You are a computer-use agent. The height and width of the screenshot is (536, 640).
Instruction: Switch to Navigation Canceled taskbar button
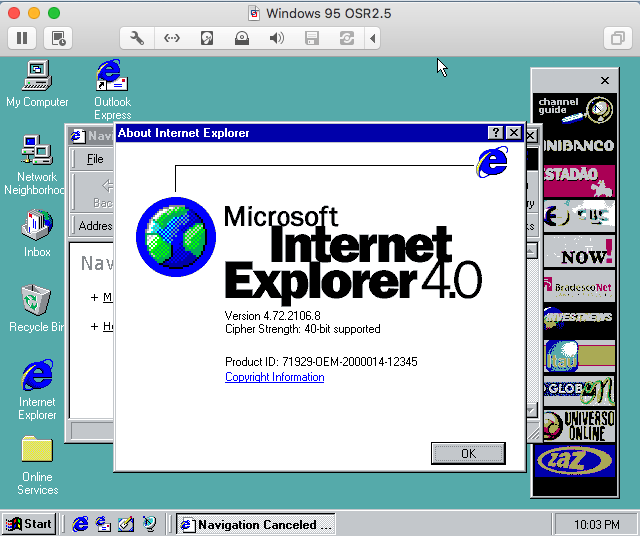click(x=254, y=524)
